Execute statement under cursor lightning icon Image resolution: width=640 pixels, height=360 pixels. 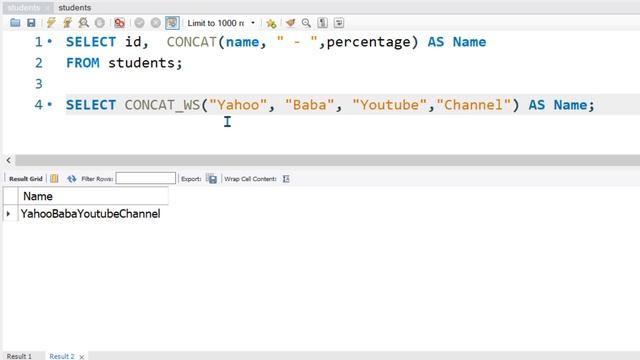click(67, 23)
